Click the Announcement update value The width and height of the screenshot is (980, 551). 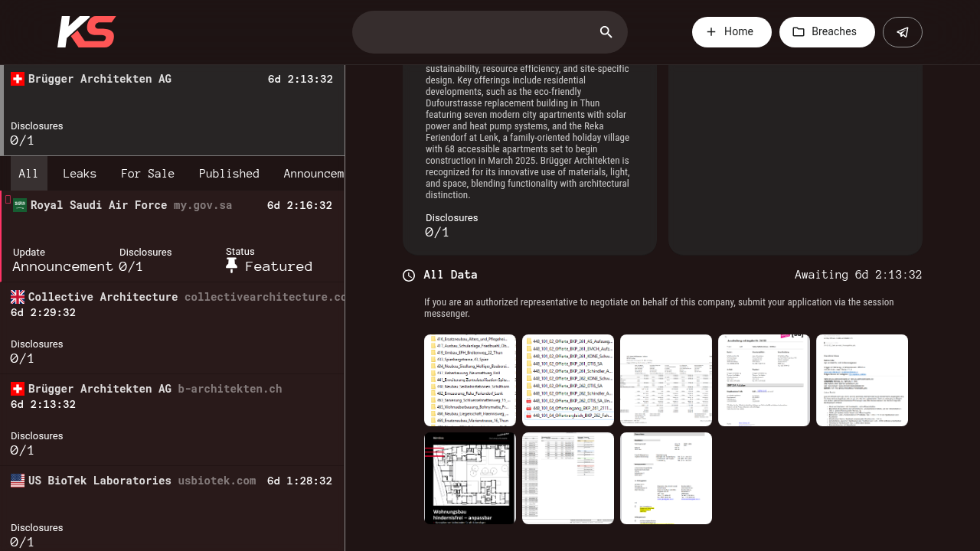63,266
